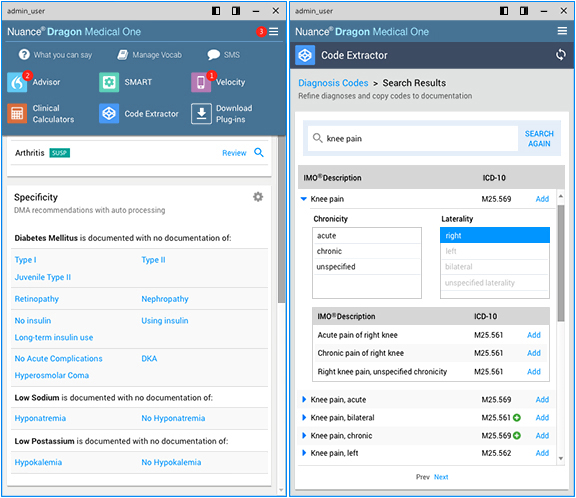Select Type I diabetes option

point(25,260)
